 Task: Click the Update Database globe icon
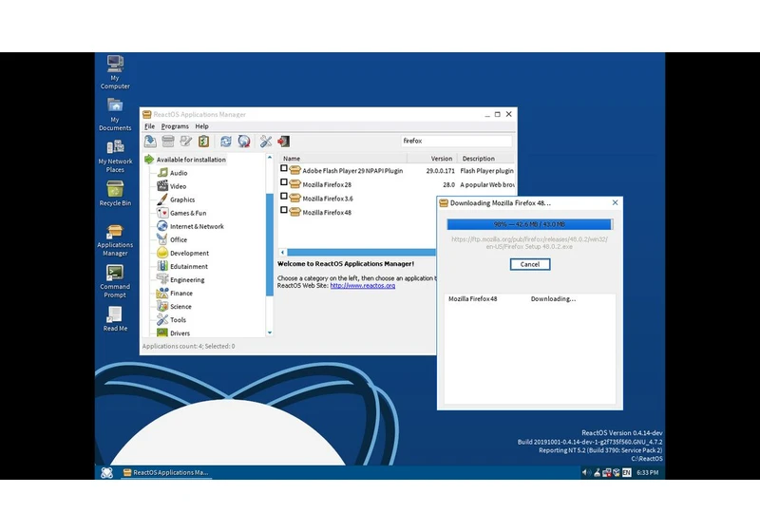tap(244, 141)
